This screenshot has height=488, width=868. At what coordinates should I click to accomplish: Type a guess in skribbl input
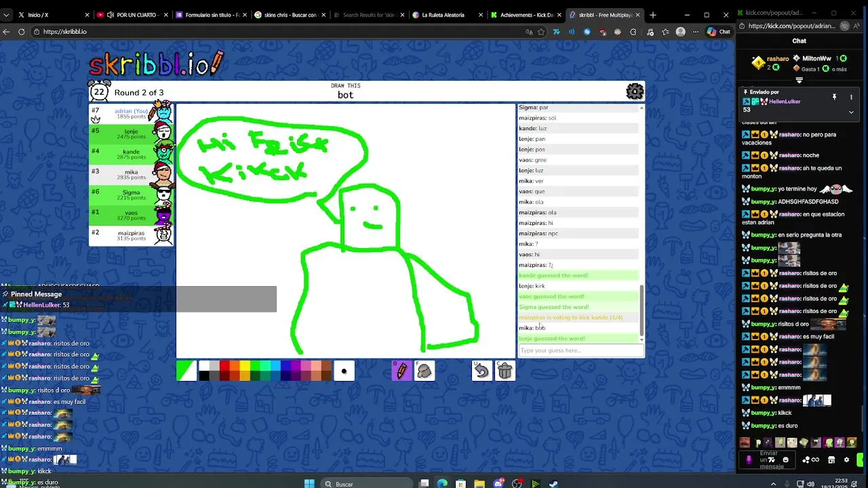(581, 350)
